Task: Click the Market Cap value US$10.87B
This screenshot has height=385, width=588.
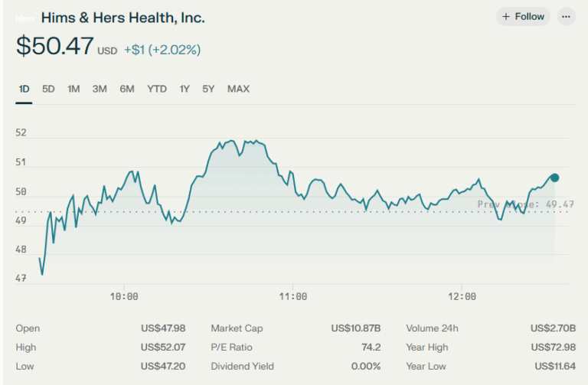Action: tap(356, 328)
